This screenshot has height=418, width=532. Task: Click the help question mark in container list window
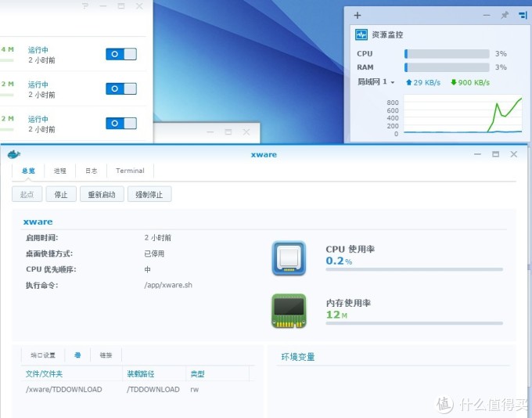click(85, 6)
